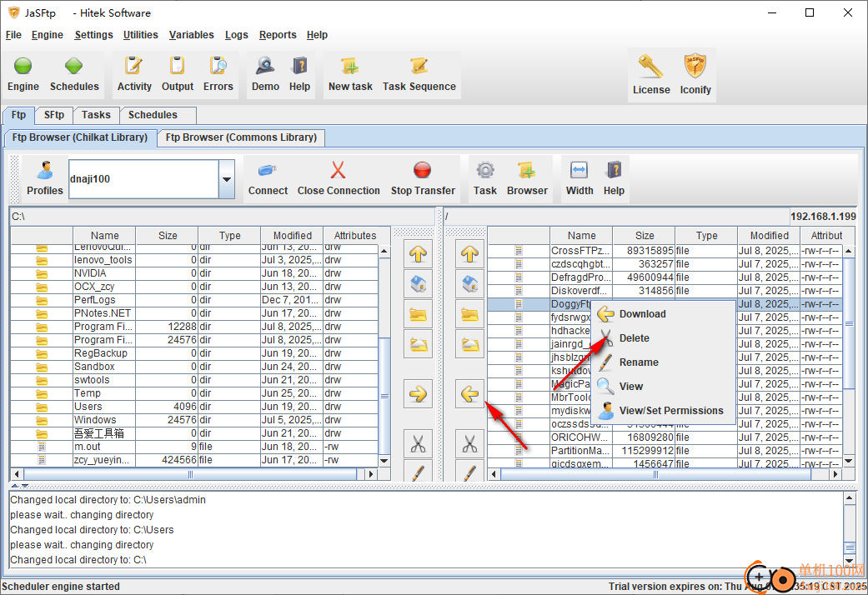Go up one local directory with the up arrow
The width and height of the screenshot is (868, 595).
coord(418,254)
